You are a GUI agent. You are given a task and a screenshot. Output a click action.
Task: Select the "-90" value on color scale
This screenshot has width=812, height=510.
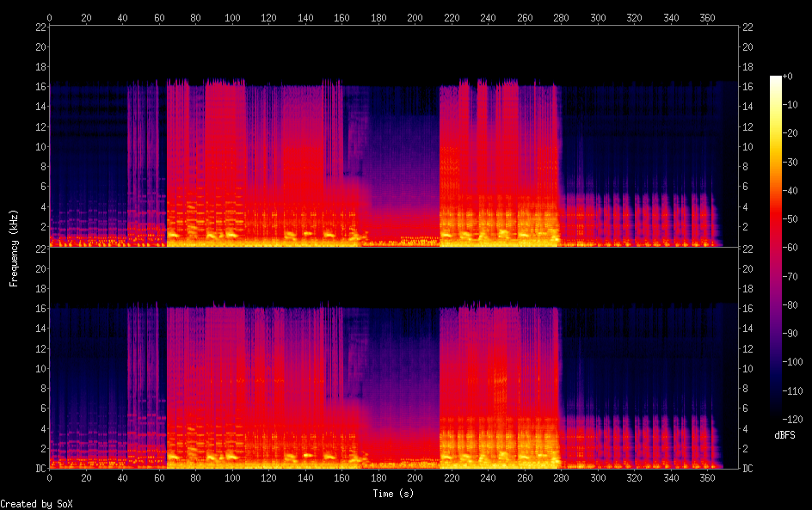pyautogui.click(x=790, y=334)
